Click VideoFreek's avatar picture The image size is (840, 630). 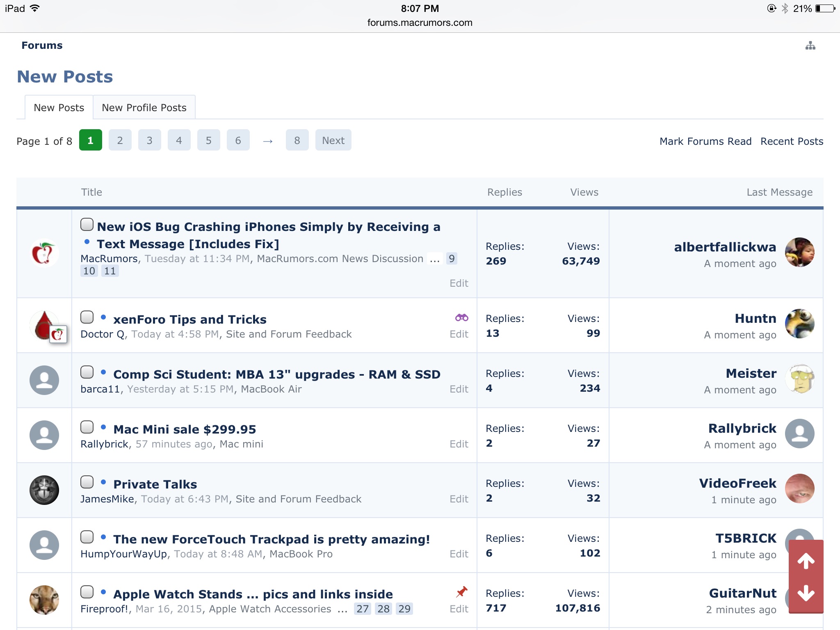(799, 488)
